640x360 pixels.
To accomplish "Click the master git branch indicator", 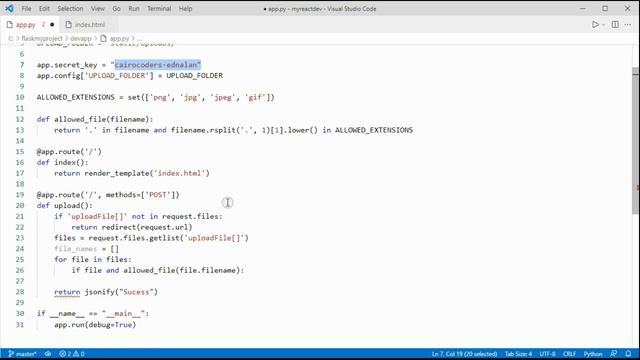I will point(22,354).
